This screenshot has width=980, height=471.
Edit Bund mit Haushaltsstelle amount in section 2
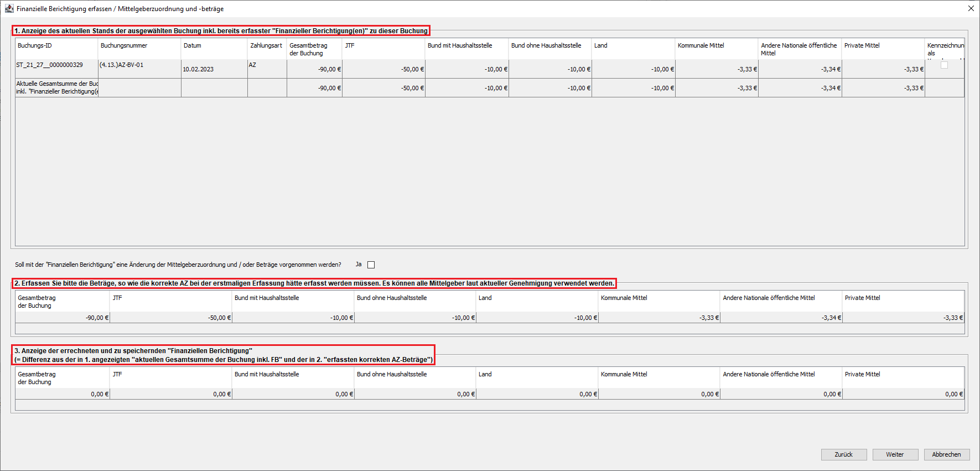293,318
